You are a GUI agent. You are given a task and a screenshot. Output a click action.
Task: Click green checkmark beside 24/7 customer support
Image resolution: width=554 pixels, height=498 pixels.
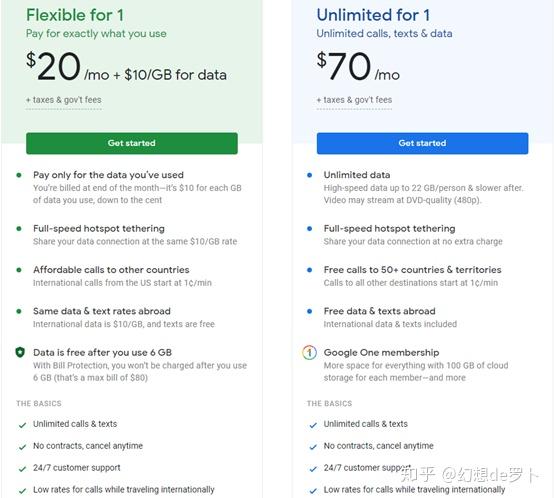pyautogui.click(x=22, y=469)
